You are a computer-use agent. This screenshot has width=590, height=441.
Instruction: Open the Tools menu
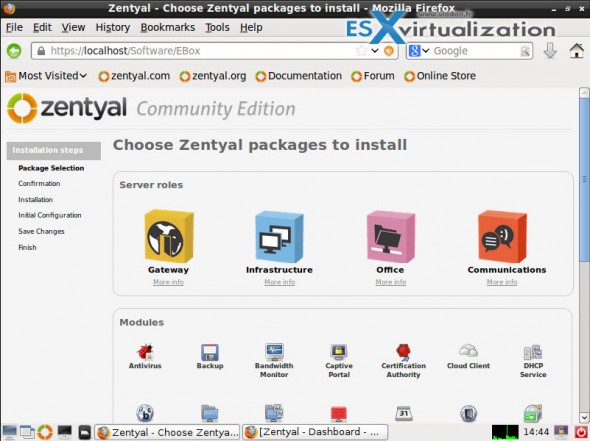(x=217, y=27)
